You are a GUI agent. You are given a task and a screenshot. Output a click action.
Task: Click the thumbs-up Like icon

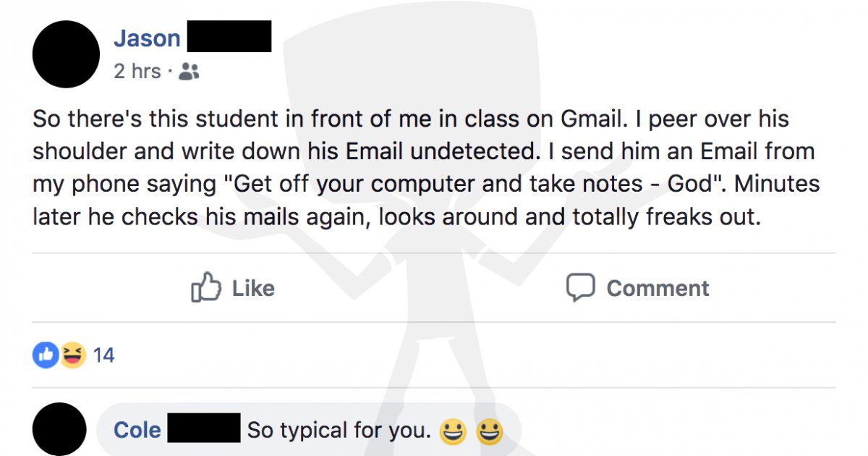(x=208, y=287)
